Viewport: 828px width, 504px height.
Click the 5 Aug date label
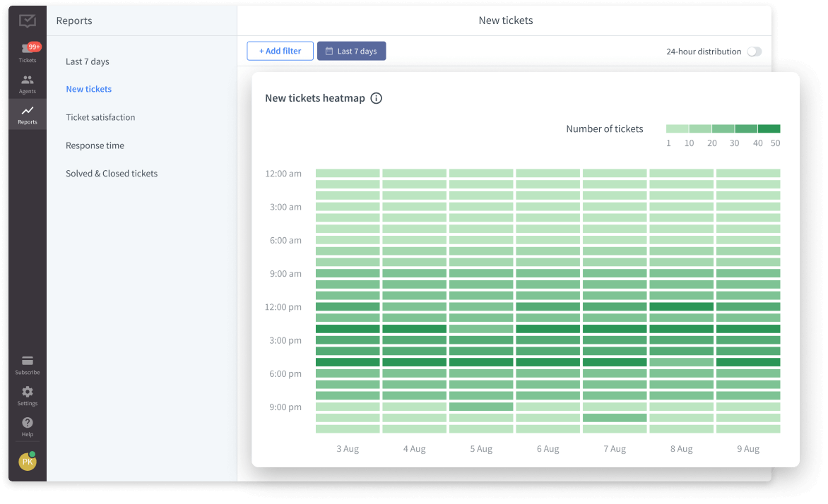[481, 449]
